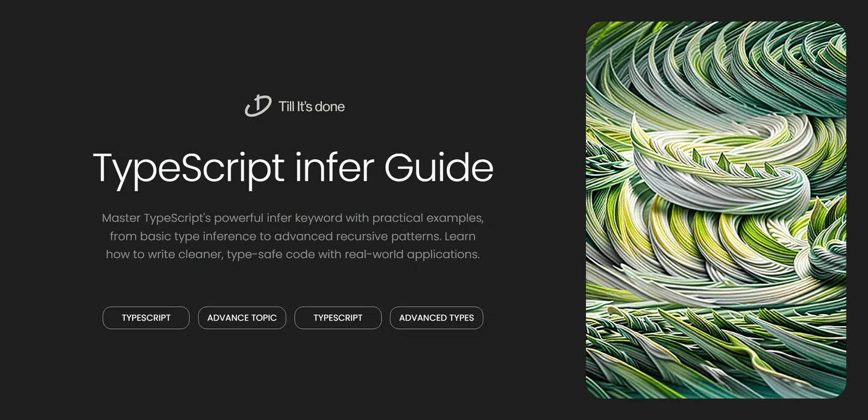868x420 pixels.
Task: Select the ADVANCED TYPES tag
Action: pyautogui.click(x=436, y=318)
